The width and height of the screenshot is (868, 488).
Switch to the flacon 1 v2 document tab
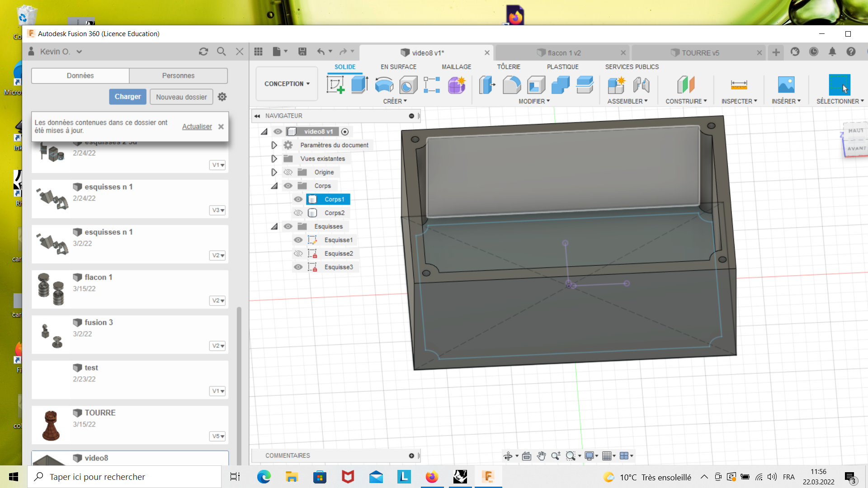tap(563, 53)
